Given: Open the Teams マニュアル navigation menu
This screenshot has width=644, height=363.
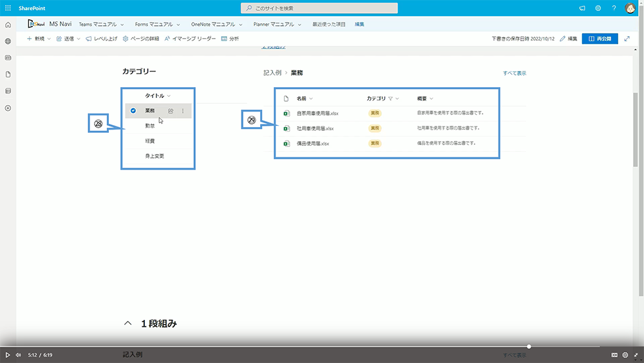Looking at the screenshot, I should click(101, 25).
